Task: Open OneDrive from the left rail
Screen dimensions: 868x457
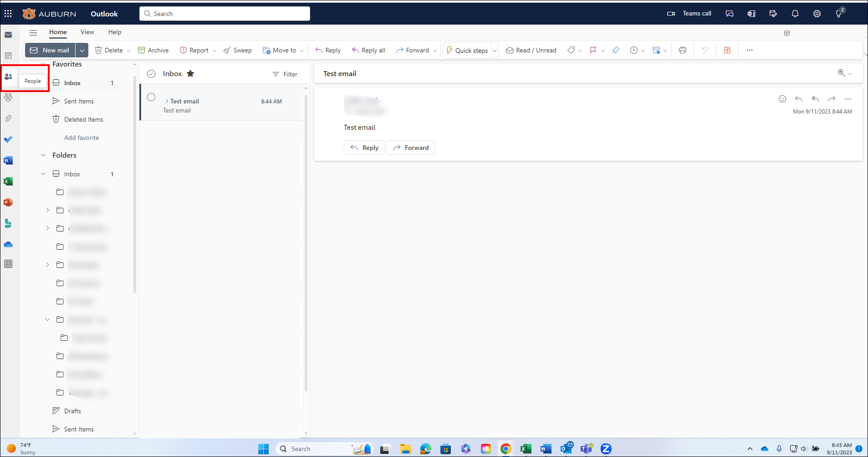Action: (x=8, y=245)
